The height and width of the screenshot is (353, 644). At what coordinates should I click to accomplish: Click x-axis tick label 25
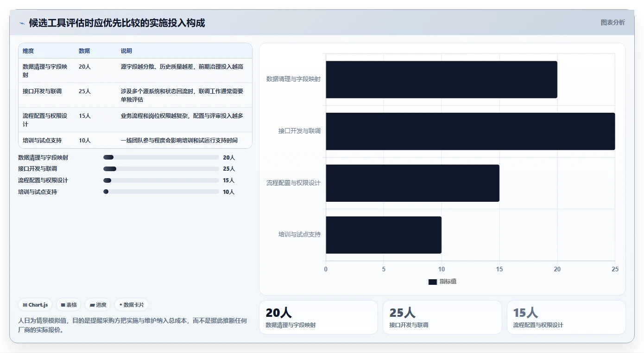point(615,270)
